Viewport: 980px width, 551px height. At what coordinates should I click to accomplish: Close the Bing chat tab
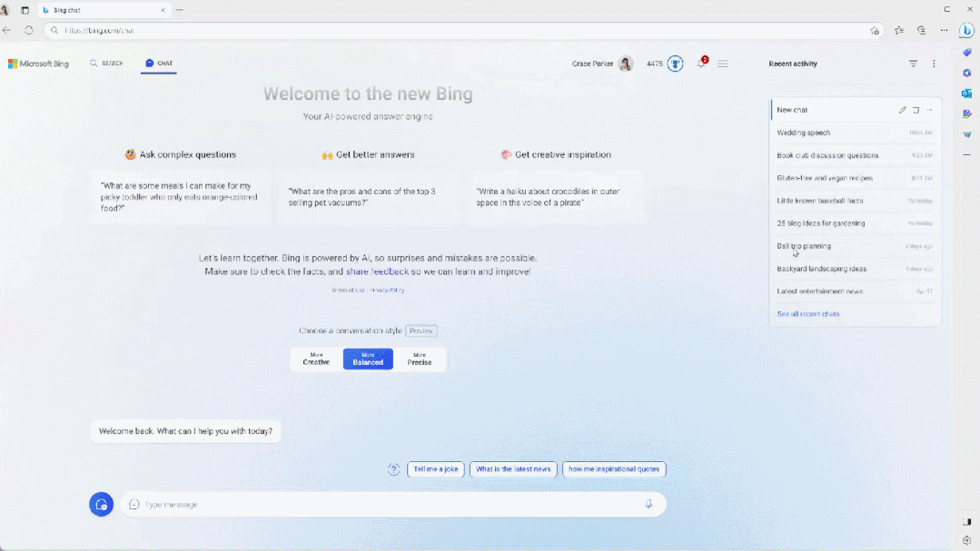point(163,10)
